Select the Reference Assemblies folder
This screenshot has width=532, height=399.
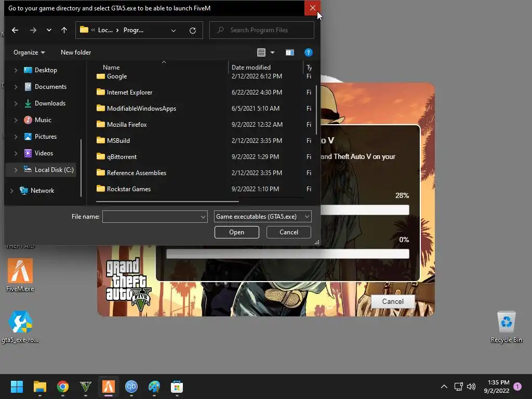(131, 172)
